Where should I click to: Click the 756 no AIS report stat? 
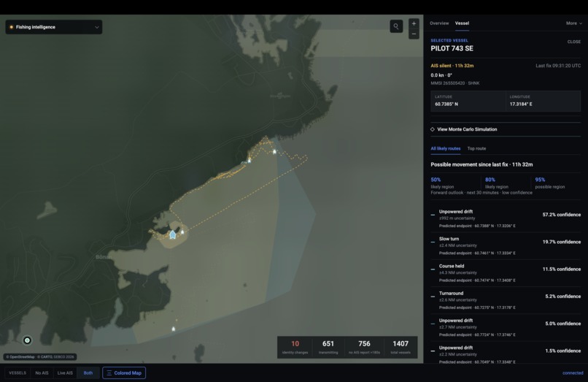pyautogui.click(x=364, y=347)
